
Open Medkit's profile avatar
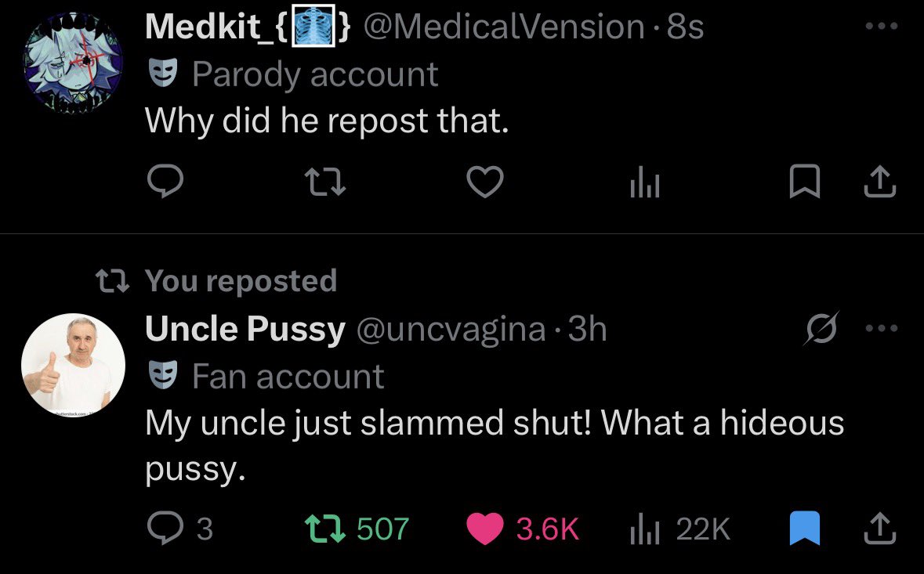pyautogui.click(x=73, y=63)
